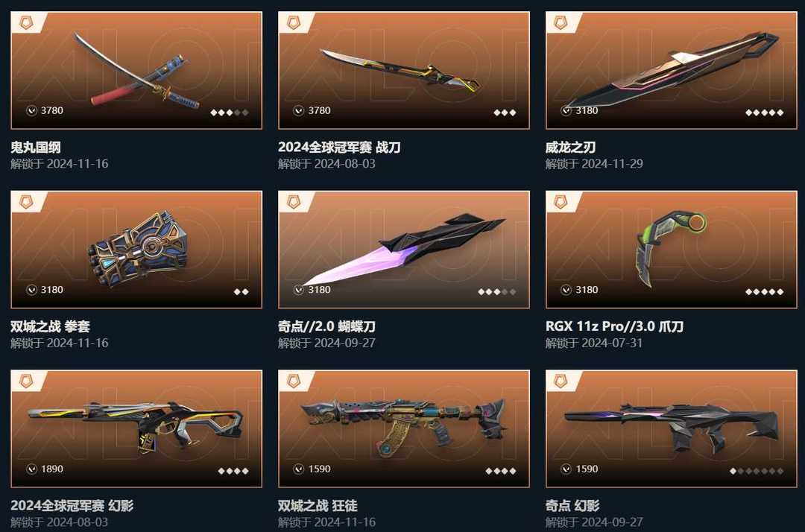Click the pentagon badge on the 鬼丸国纲 card
This screenshot has height=532, width=805.
coord(25,22)
